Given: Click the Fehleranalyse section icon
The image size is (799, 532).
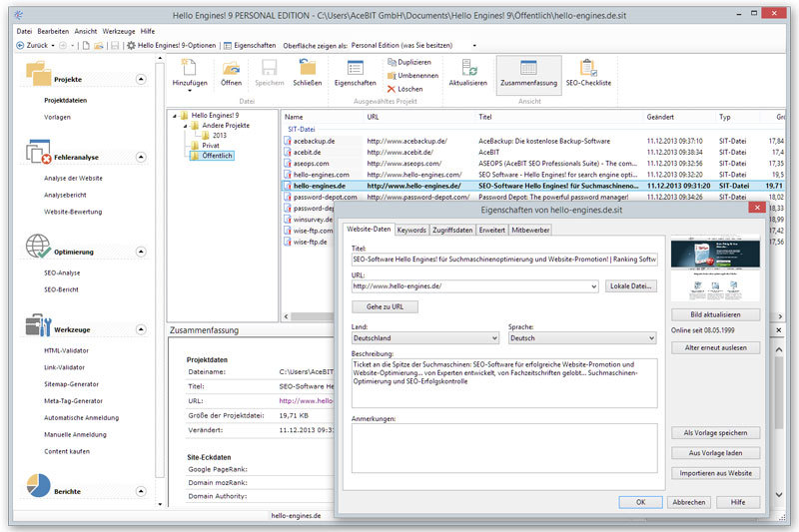Looking at the screenshot, I should coord(38,152).
